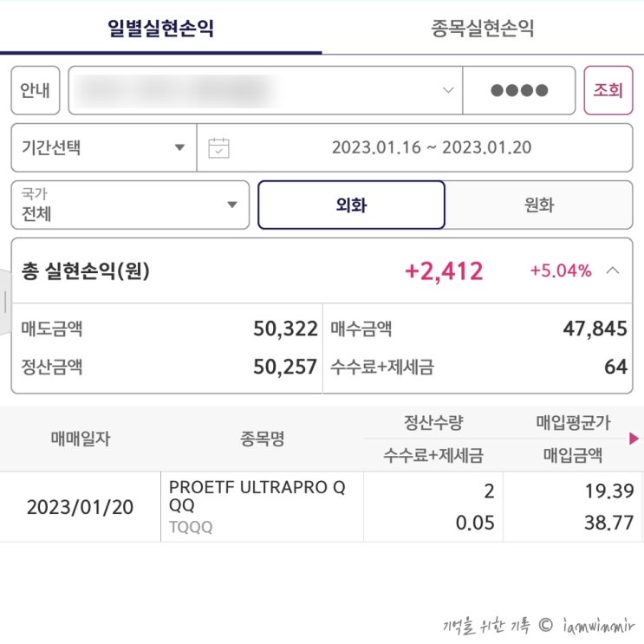
Task: Click the 조회 search button
Action: point(608,90)
